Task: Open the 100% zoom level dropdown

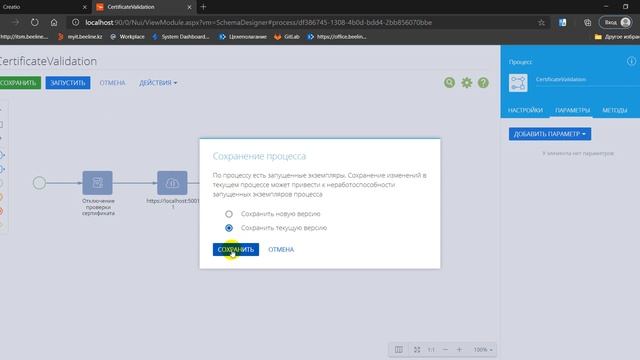Action: pos(483,350)
